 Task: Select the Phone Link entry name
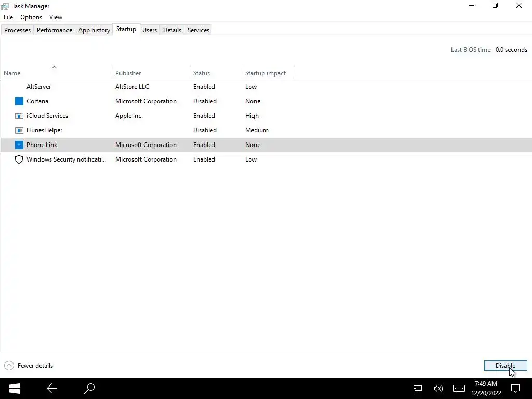click(42, 145)
